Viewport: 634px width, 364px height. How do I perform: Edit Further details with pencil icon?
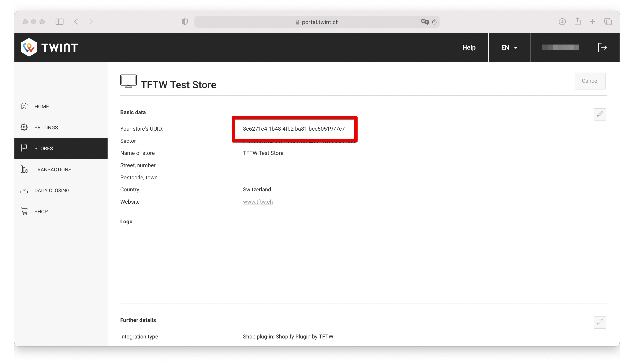[600, 322]
